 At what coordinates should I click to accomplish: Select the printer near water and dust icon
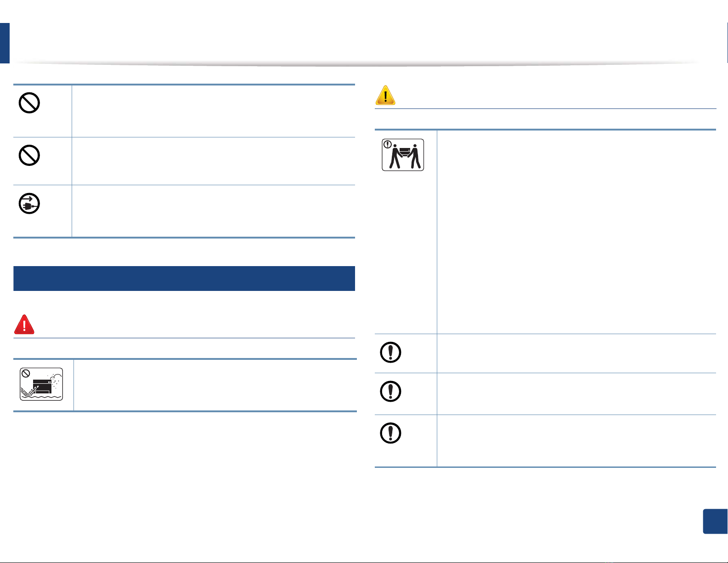tap(41, 384)
